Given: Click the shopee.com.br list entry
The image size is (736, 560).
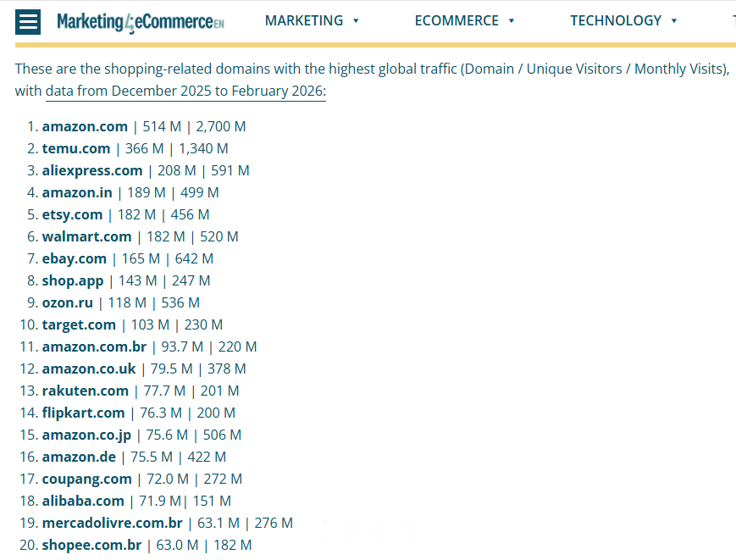Looking at the screenshot, I should (x=147, y=546).
